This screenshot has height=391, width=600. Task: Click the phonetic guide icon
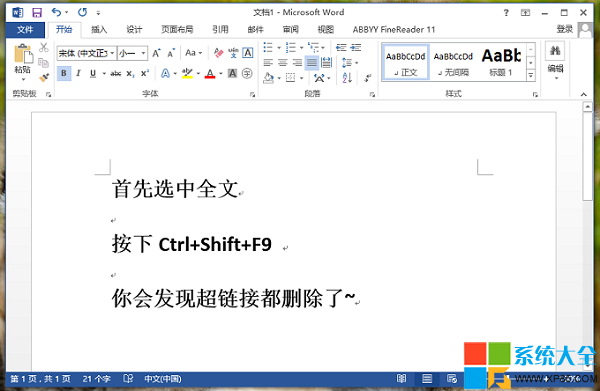(x=233, y=53)
